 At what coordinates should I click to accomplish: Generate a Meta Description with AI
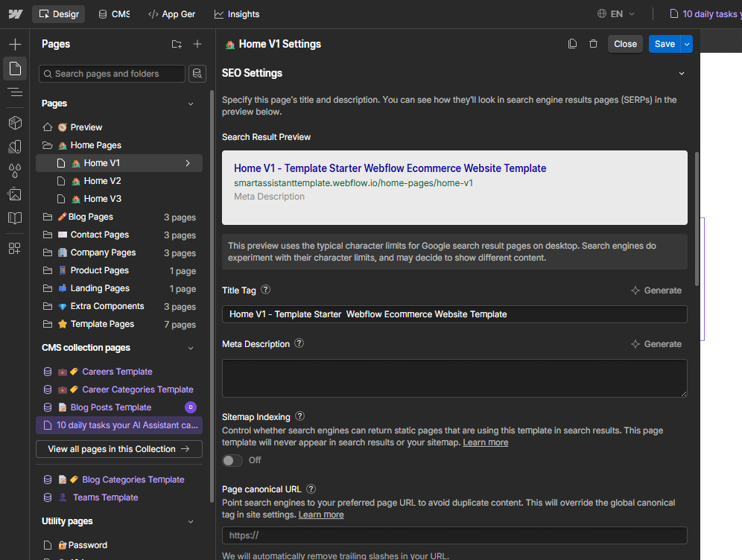click(x=656, y=344)
